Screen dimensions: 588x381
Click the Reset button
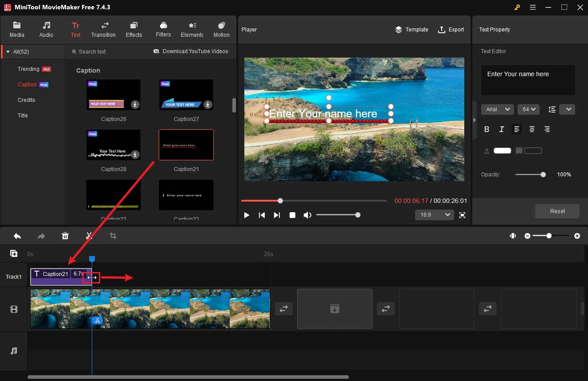(x=557, y=211)
